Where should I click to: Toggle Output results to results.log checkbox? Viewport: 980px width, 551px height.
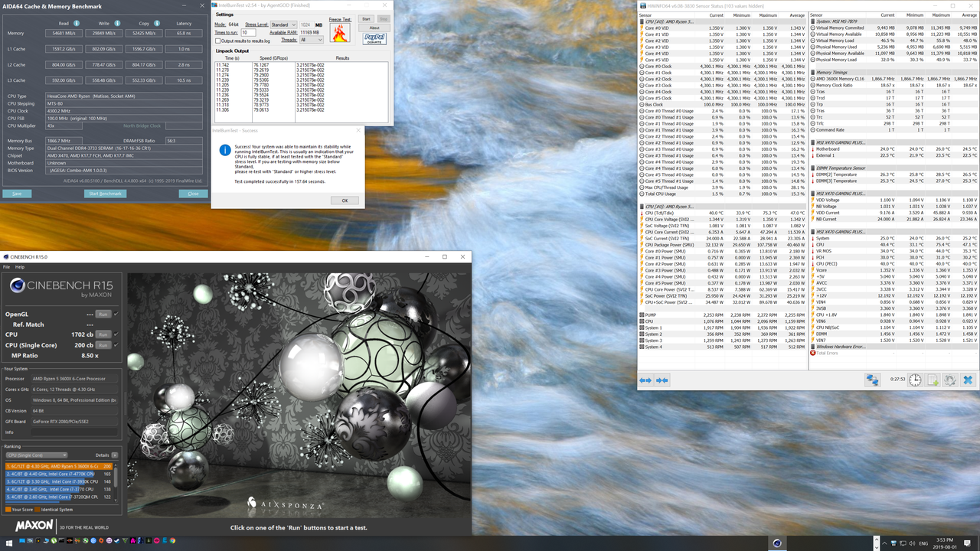(x=217, y=41)
